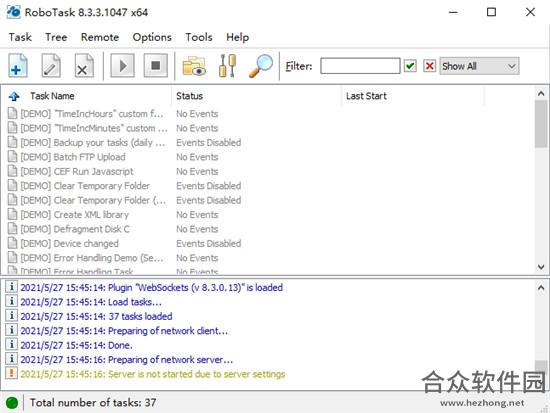550x413 pixels.
Task: Click the Preparing of network server log line
Action: [x=126, y=359]
